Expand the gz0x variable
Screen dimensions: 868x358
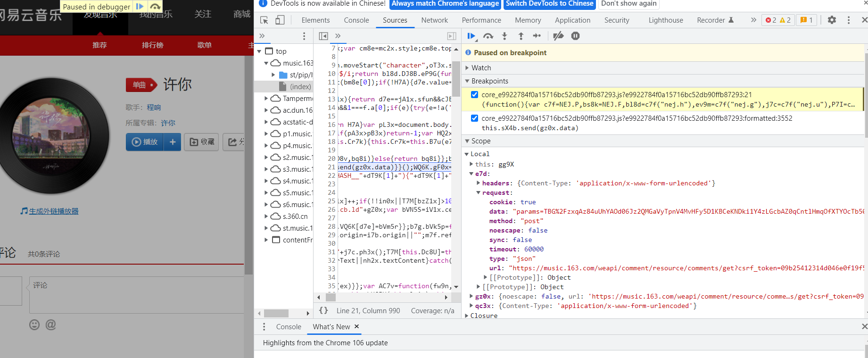tap(471, 296)
